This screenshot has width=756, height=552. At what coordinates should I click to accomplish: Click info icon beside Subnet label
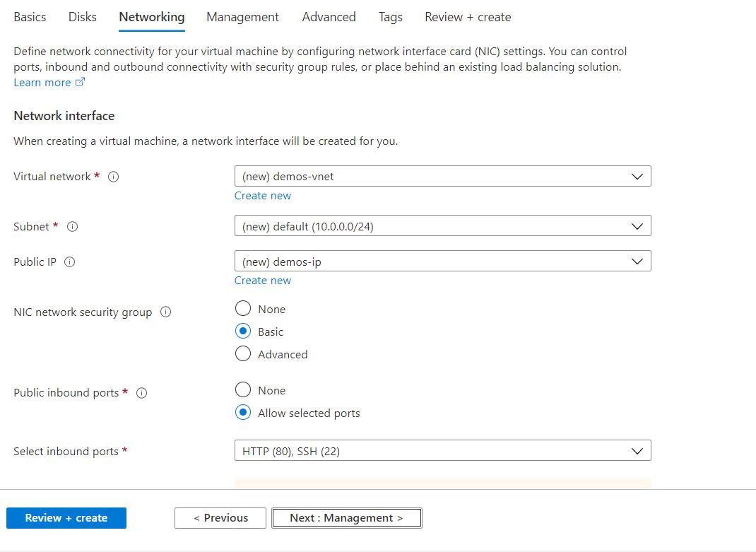(72, 227)
